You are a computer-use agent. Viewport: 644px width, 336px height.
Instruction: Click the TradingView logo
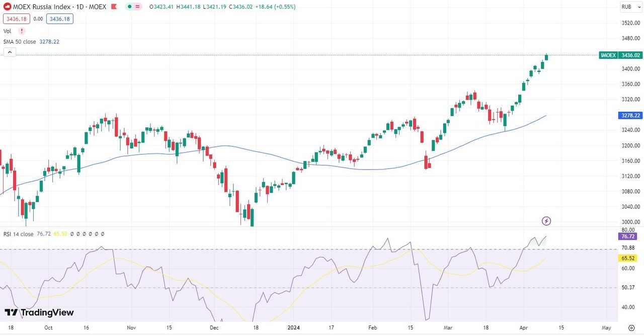tap(39, 313)
